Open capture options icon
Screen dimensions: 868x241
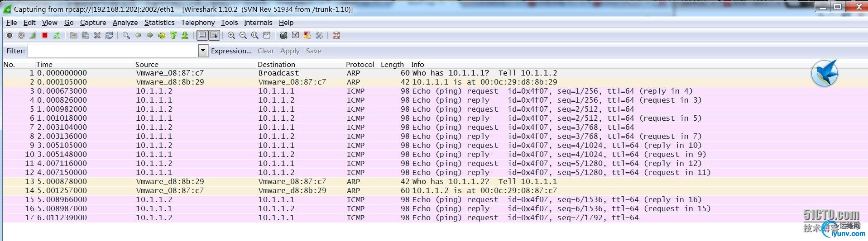(21, 35)
